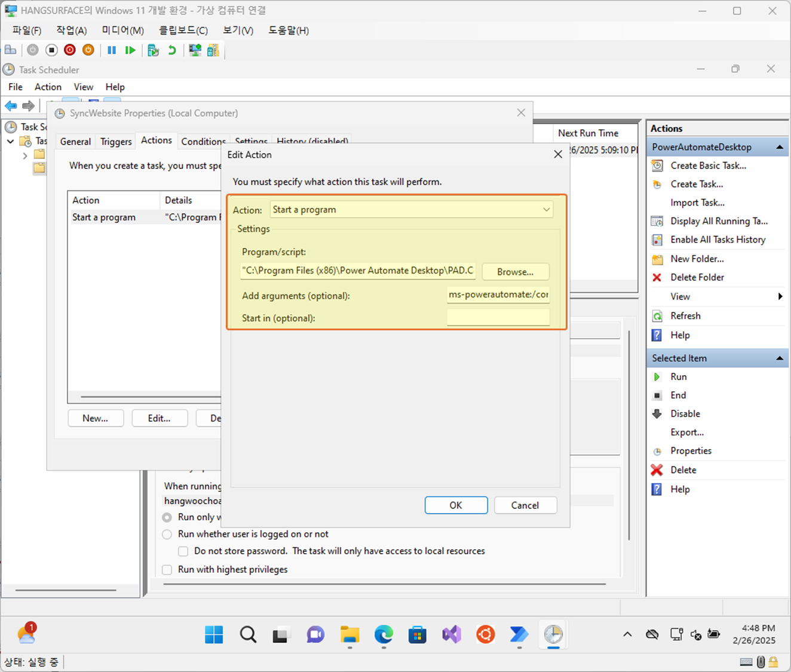Click New Folder... in Actions pane
This screenshot has height=672, width=791.
697,259
